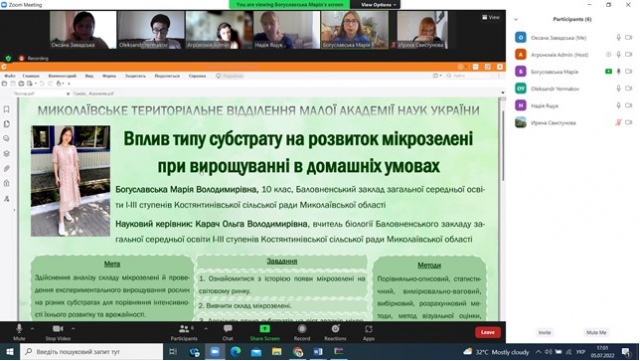Open Zoom Apps
The image size is (640, 361).
point(369,332)
